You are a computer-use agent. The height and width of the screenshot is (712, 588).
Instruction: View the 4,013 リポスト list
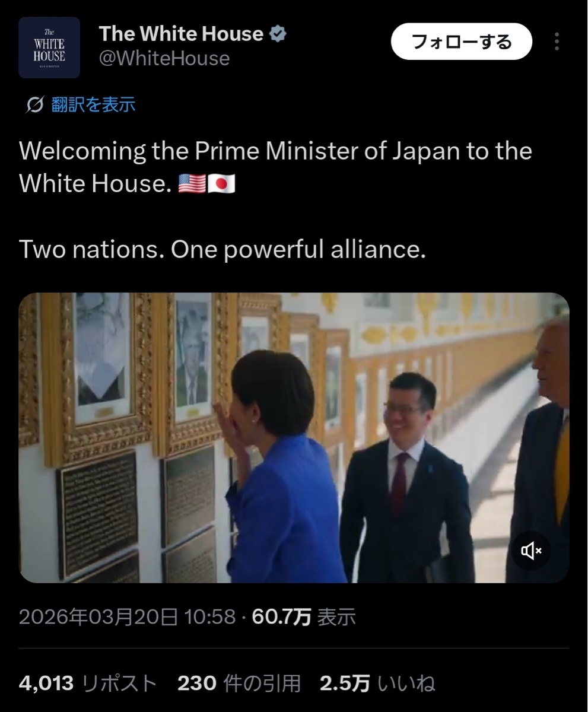click(88, 684)
